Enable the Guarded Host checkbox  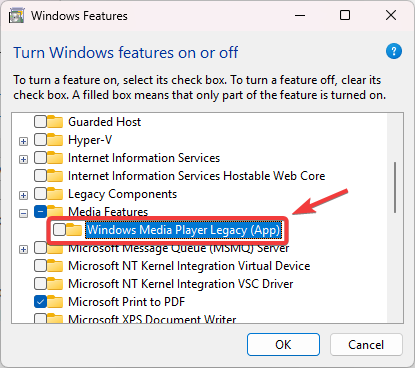[40, 122]
